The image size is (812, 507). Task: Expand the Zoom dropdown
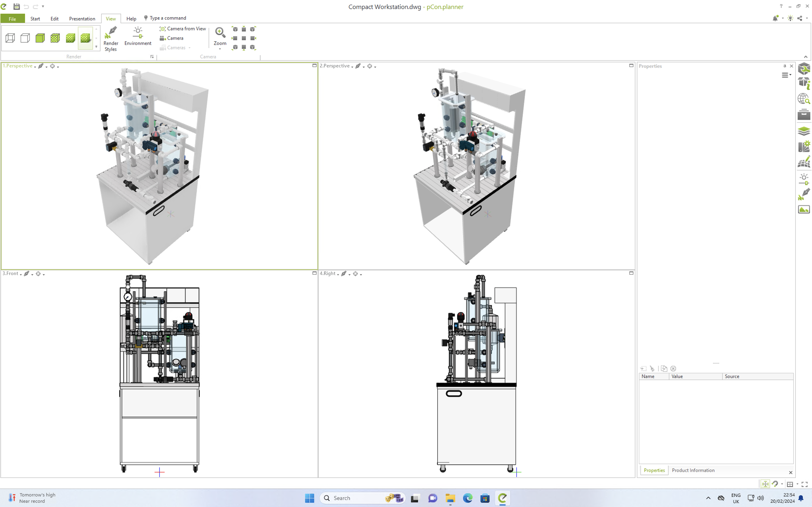point(220,49)
